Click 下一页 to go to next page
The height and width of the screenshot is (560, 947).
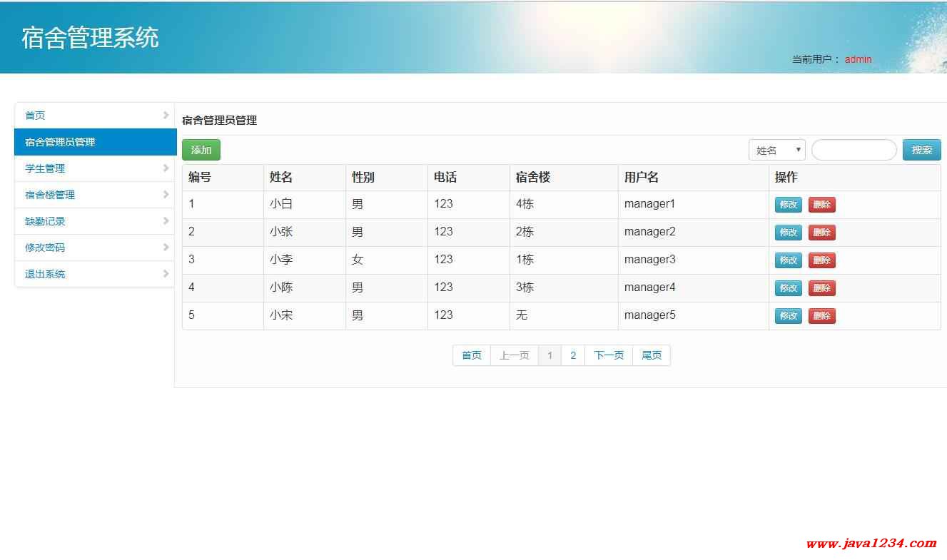click(x=608, y=355)
